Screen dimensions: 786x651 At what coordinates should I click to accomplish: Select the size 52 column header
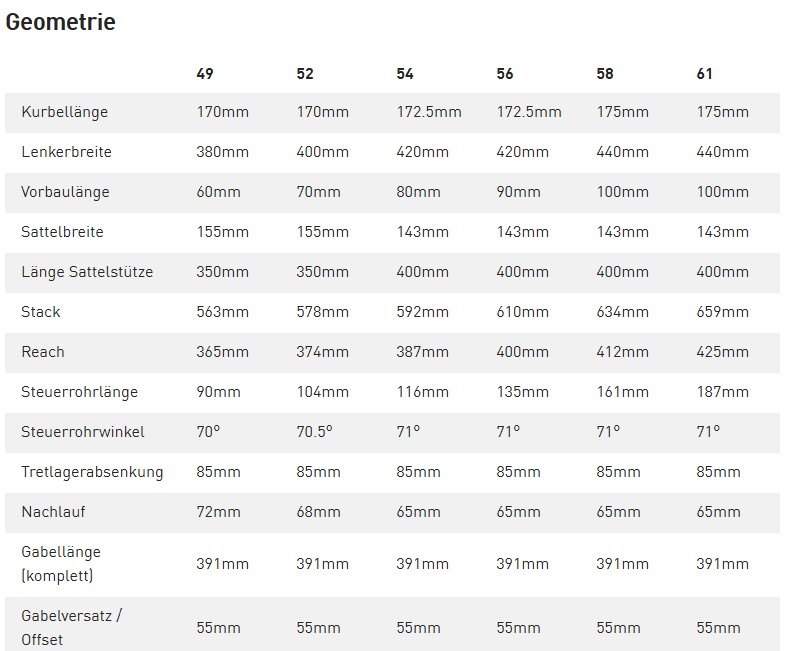click(x=305, y=74)
